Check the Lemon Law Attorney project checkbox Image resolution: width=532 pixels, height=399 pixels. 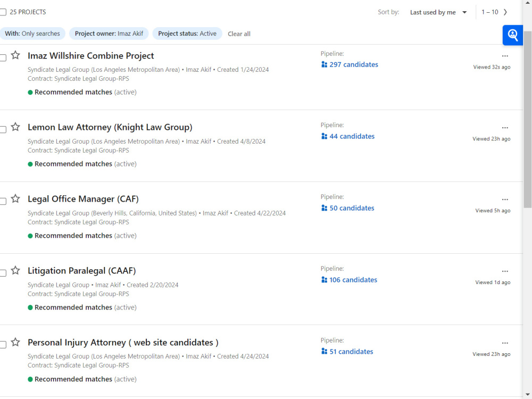coord(3,129)
